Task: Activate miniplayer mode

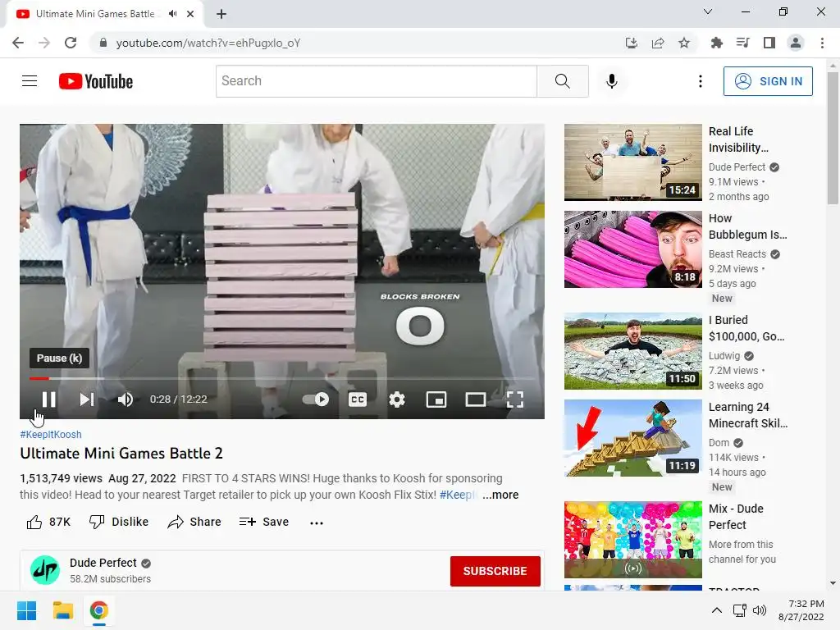Action: point(436,399)
